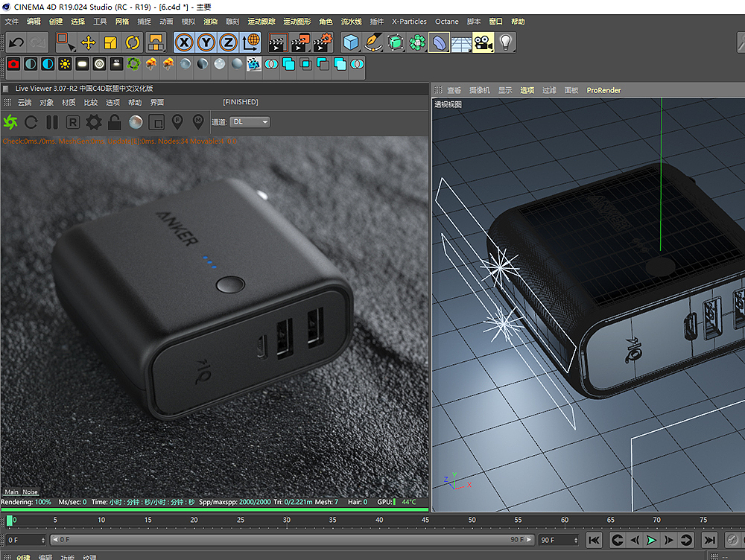
Task: Click the Floor environment icon
Action: point(461,42)
